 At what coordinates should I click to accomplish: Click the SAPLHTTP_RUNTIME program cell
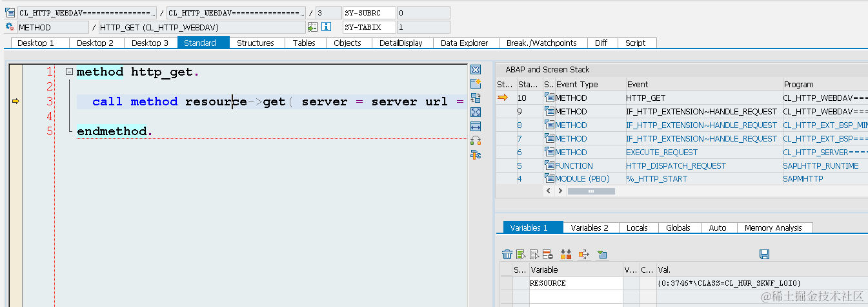point(825,165)
